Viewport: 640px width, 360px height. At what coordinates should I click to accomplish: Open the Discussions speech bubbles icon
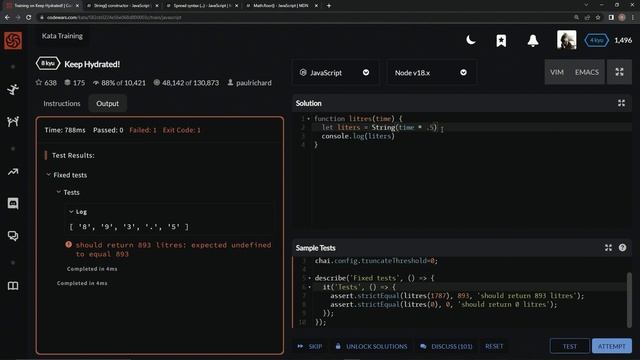(x=13, y=236)
